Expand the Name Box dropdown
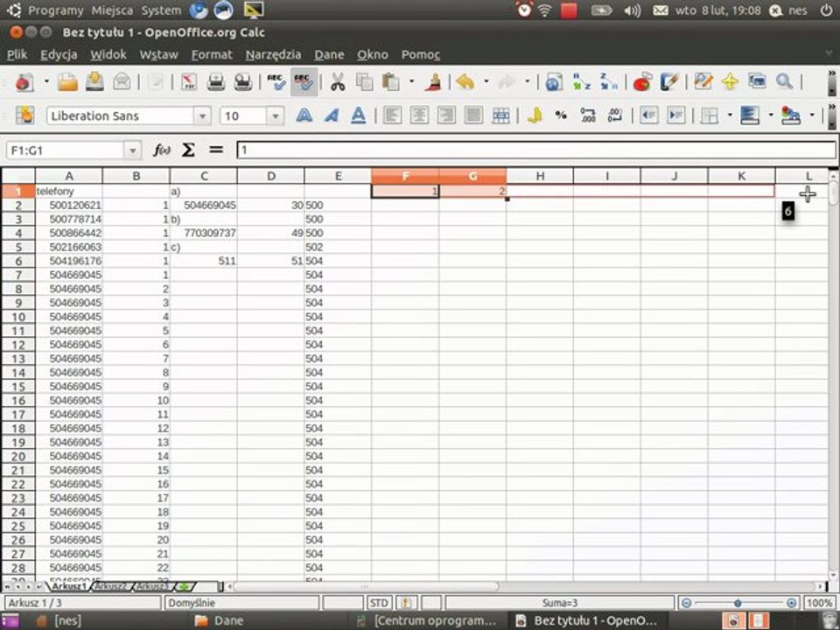840x630 pixels. (x=132, y=150)
